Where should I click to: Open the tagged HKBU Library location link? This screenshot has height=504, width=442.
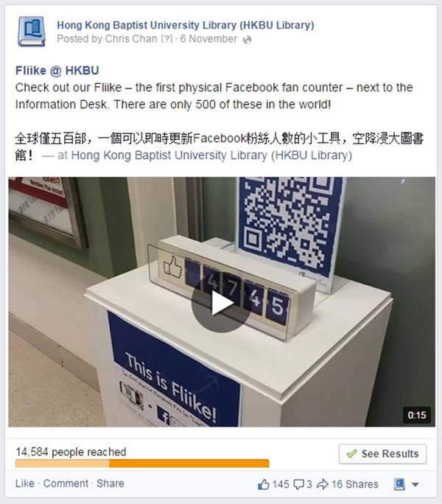click(211, 155)
